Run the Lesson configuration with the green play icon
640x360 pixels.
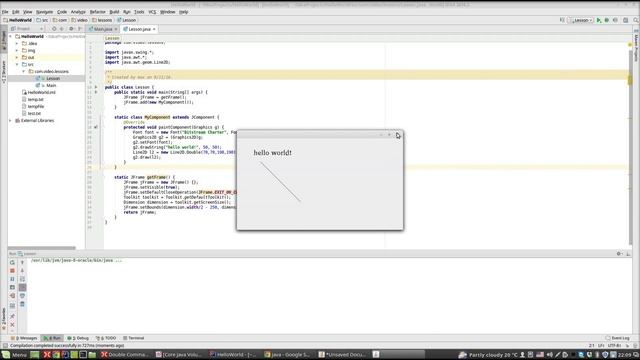coord(599,20)
